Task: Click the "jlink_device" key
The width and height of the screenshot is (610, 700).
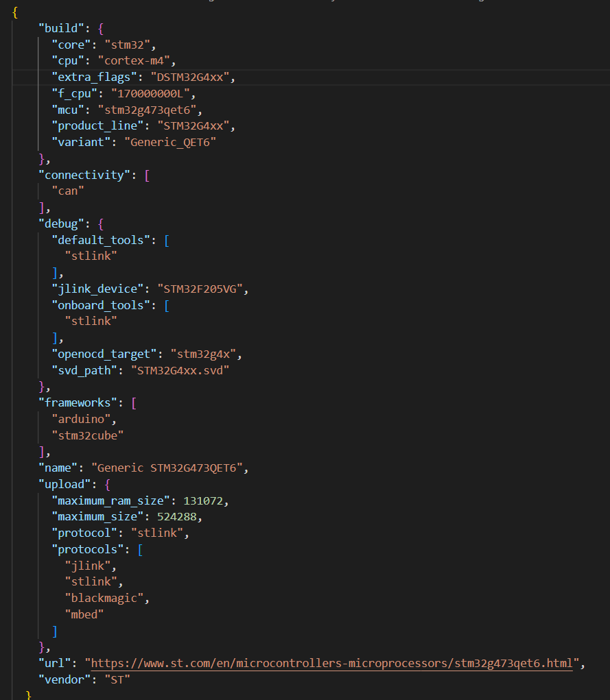Action: coord(97,289)
